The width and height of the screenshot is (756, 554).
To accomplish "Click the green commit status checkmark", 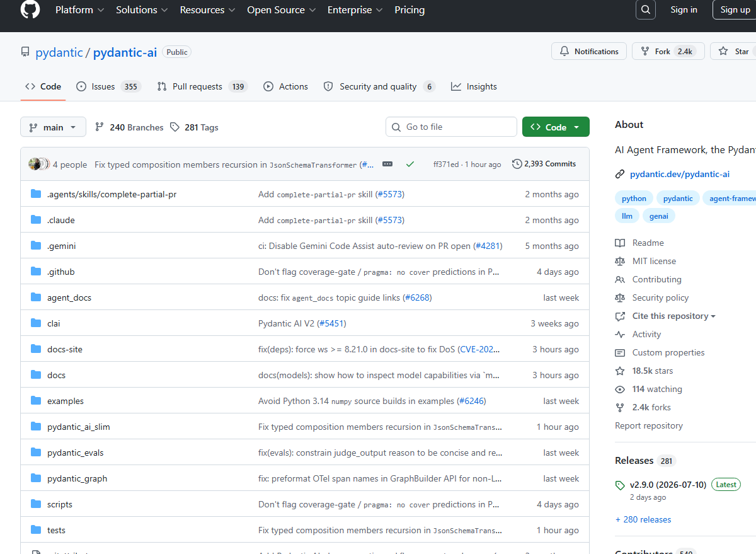I will point(410,164).
